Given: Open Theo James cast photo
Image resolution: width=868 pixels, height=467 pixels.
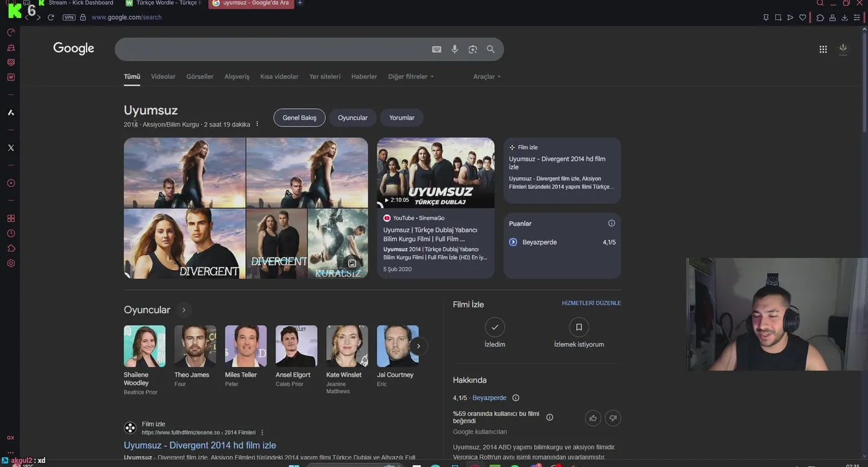Looking at the screenshot, I should click(x=195, y=346).
